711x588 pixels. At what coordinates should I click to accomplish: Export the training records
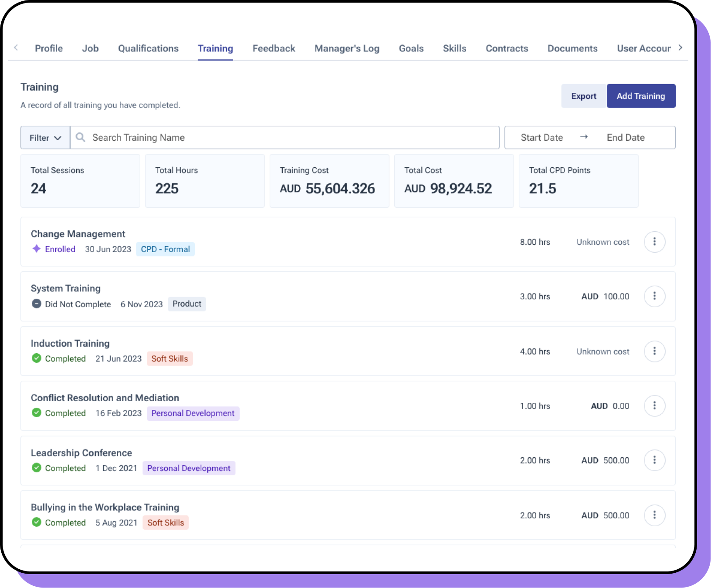583,96
